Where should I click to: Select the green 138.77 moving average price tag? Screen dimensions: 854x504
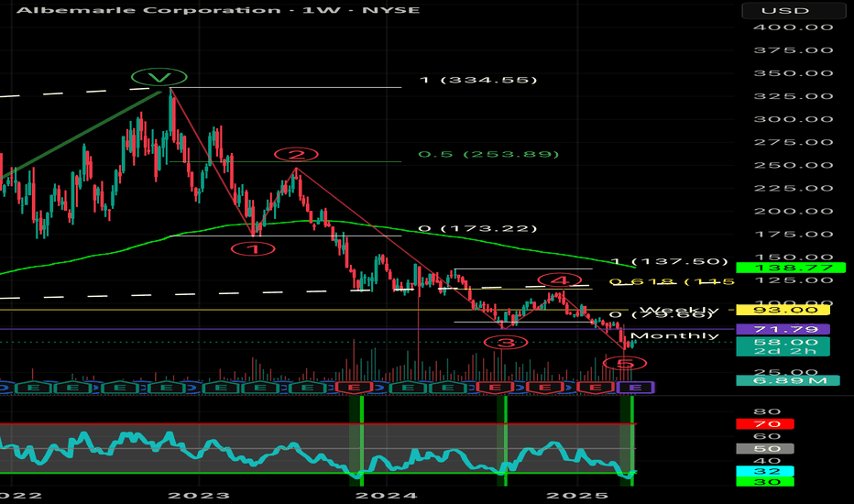(791, 268)
